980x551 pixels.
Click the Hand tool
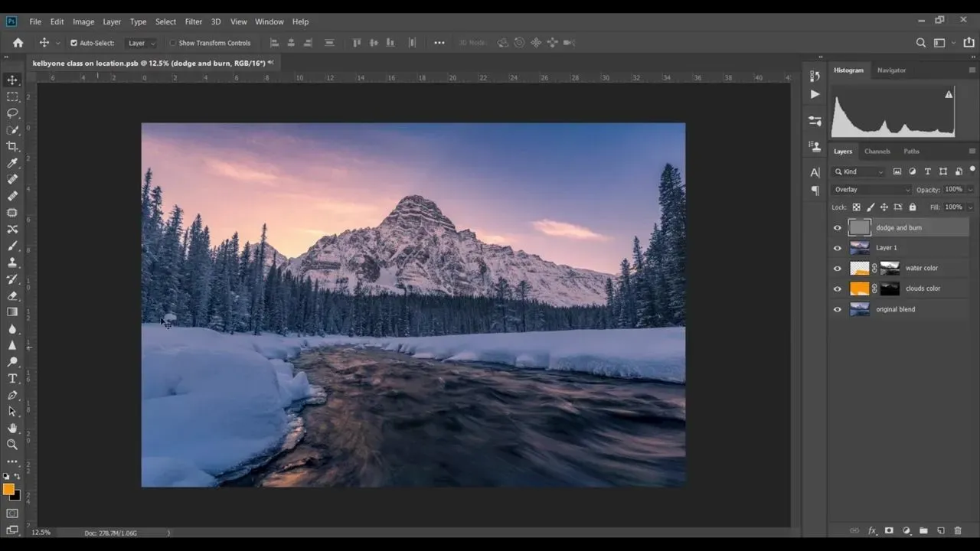point(12,428)
